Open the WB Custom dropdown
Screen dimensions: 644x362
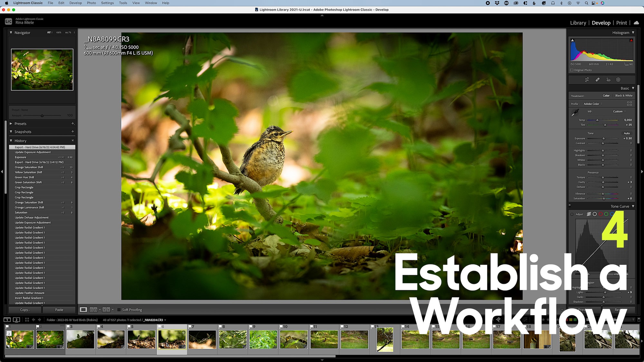(x=619, y=112)
